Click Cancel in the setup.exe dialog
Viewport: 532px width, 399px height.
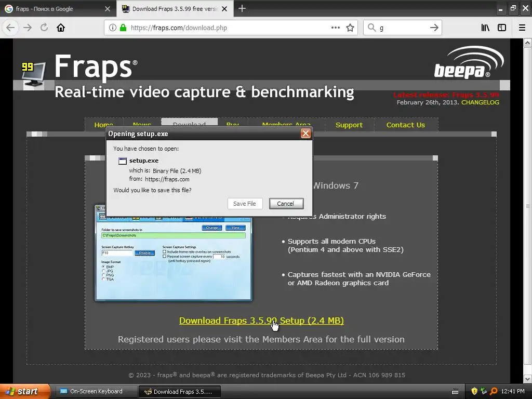pyautogui.click(x=286, y=204)
